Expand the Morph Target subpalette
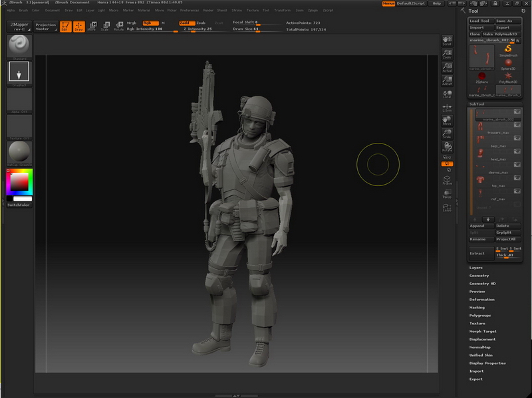532x398 pixels. 483,331
